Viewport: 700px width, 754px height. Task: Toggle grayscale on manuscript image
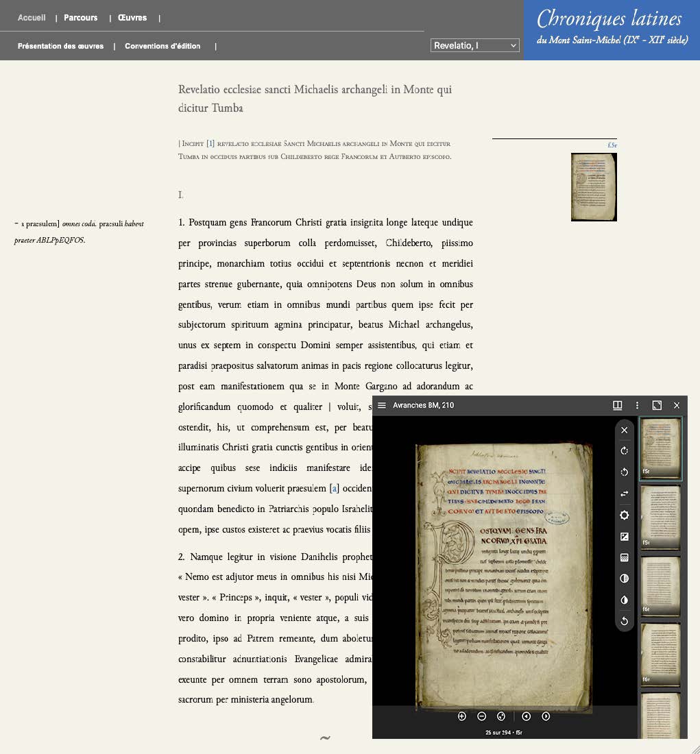coord(624,579)
